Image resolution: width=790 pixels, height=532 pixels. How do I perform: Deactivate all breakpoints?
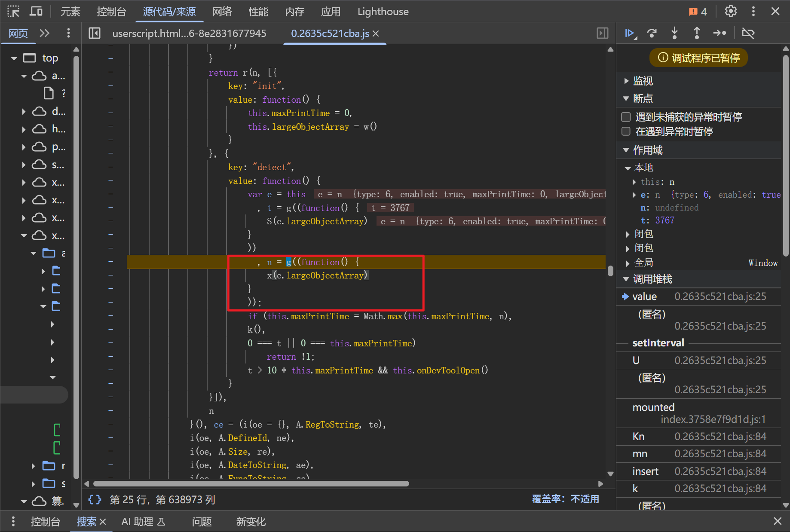pos(748,33)
